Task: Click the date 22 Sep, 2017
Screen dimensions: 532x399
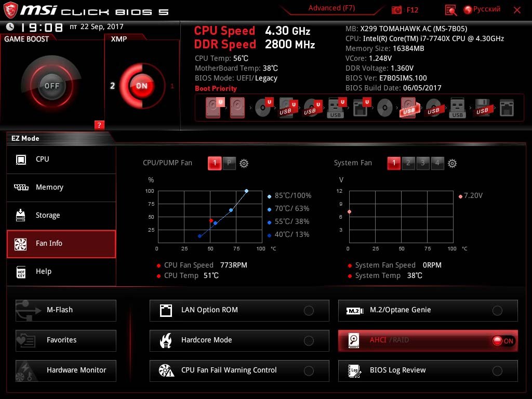Action: click(102, 27)
